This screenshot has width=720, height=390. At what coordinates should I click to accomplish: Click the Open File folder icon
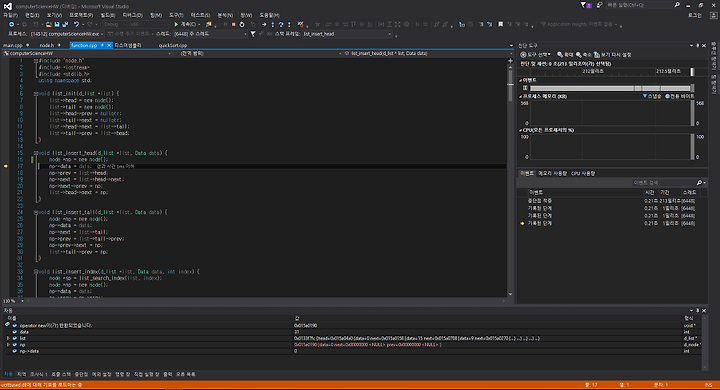coord(48,24)
